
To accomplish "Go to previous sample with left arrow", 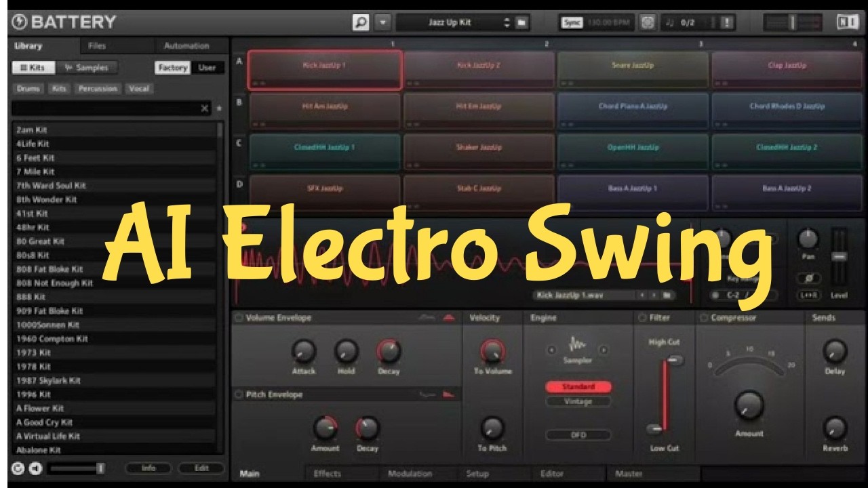I will point(642,296).
